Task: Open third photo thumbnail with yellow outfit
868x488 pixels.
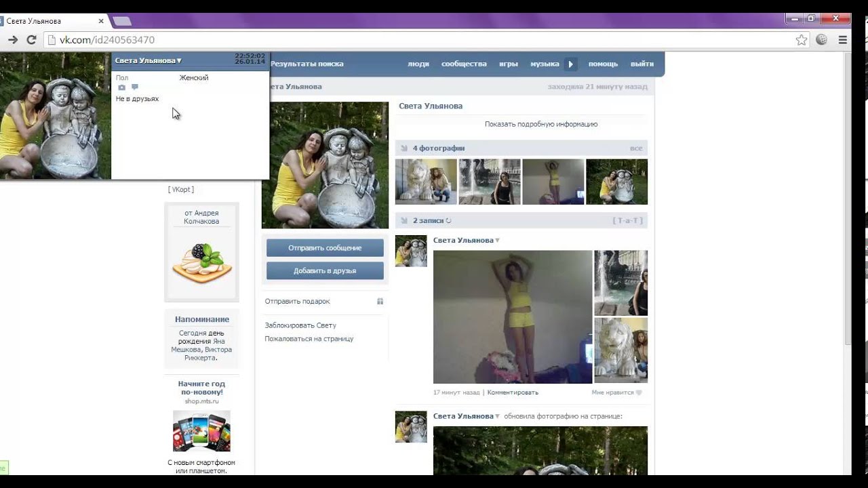Action: click(553, 182)
